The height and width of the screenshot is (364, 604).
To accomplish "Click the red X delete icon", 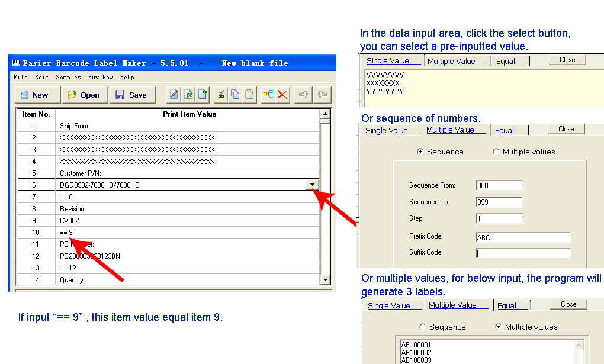I will tap(282, 95).
